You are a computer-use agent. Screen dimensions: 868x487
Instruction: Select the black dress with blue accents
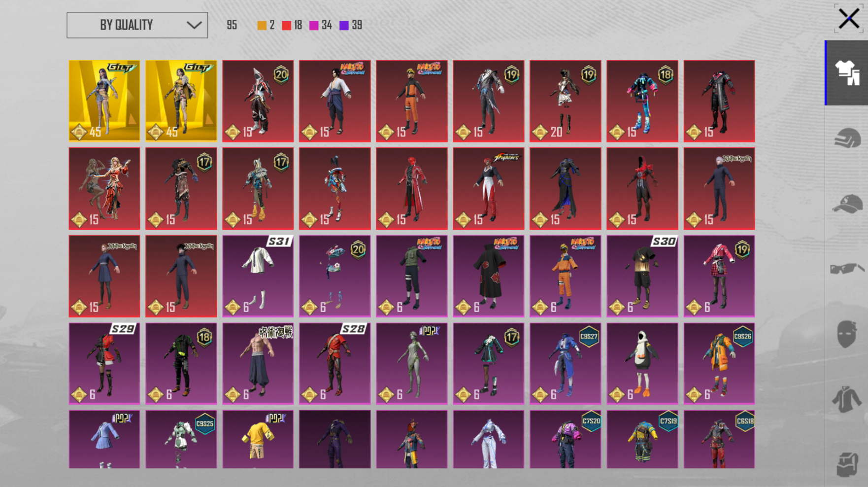(x=566, y=189)
